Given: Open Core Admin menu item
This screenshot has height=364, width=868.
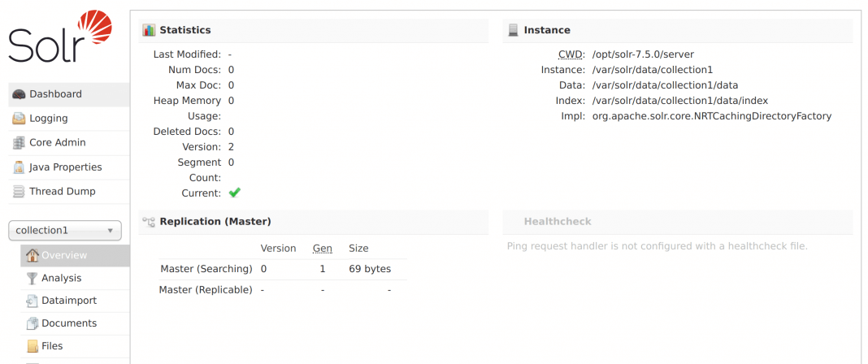Looking at the screenshot, I should point(57,143).
